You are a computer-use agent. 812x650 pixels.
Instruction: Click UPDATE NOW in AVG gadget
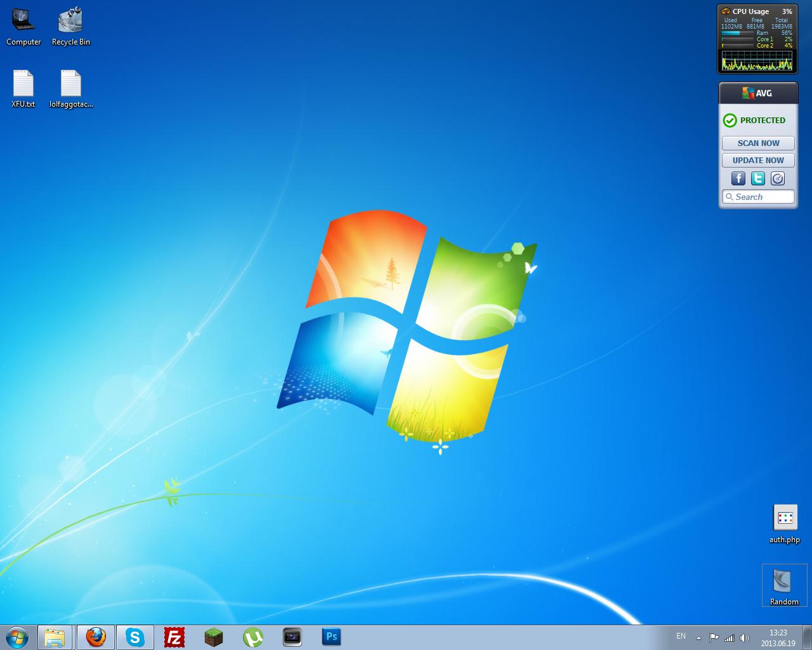pyautogui.click(x=758, y=161)
